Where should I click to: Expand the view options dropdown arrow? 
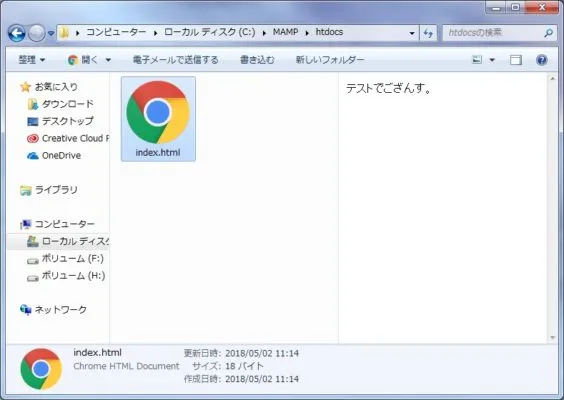click(492, 60)
